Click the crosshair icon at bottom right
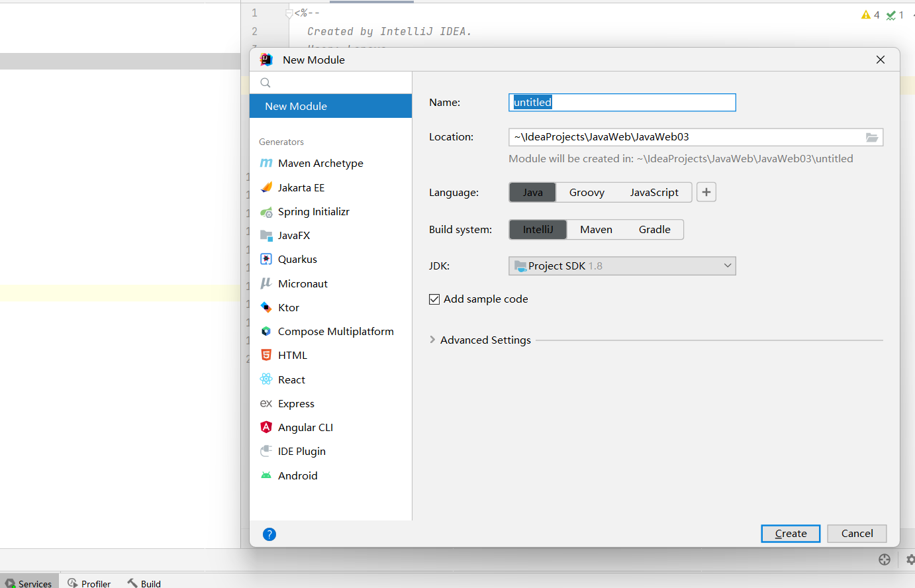The height and width of the screenshot is (588, 915). pos(885,560)
